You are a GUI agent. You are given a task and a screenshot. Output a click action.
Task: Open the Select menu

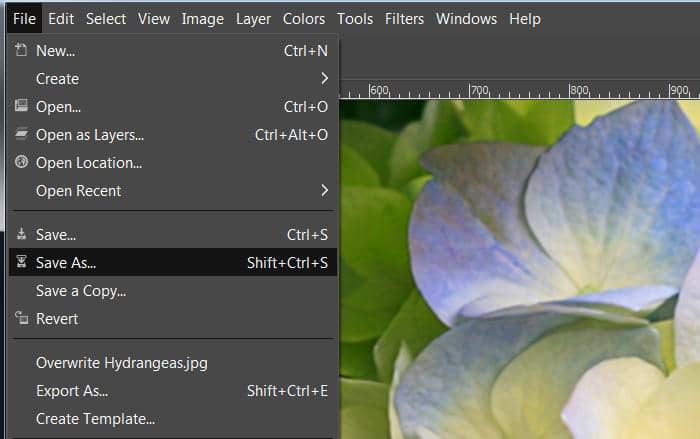[x=106, y=19]
